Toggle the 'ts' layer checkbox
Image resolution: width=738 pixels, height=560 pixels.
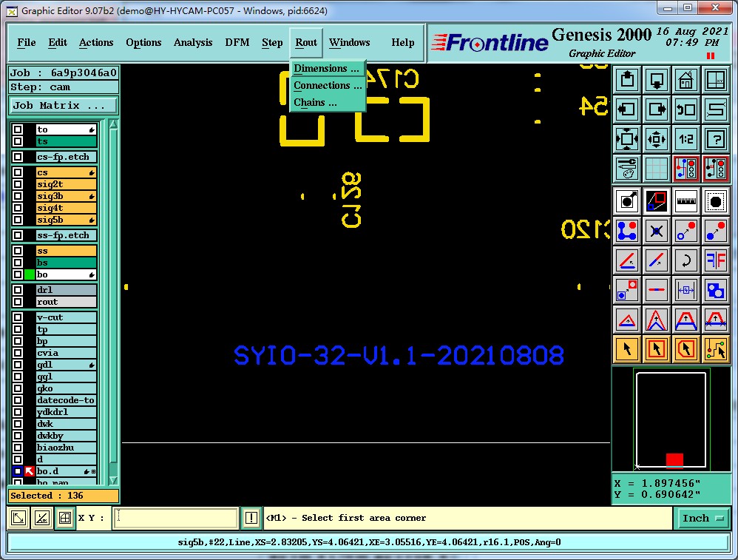(x=18, y=141)
